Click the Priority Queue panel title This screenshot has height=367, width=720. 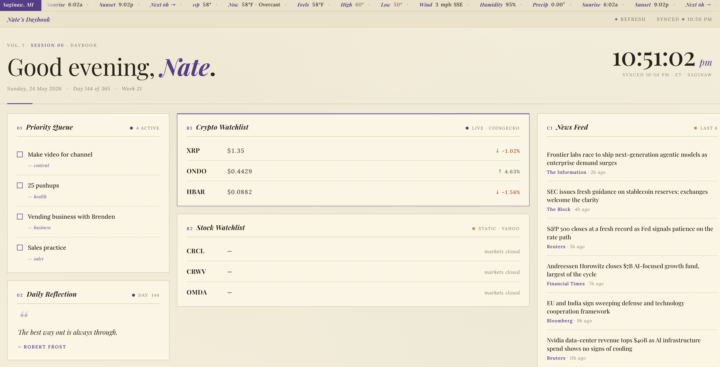pyautogui.click(x=49, y=127)
